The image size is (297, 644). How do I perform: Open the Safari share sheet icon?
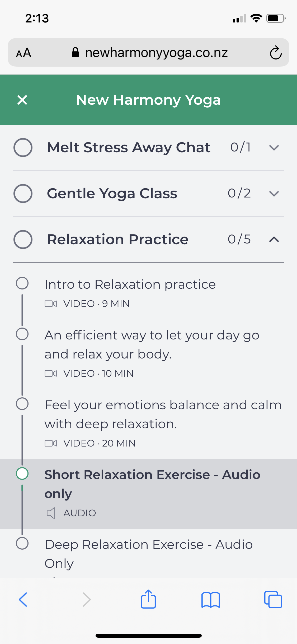(x=148, y=599)
